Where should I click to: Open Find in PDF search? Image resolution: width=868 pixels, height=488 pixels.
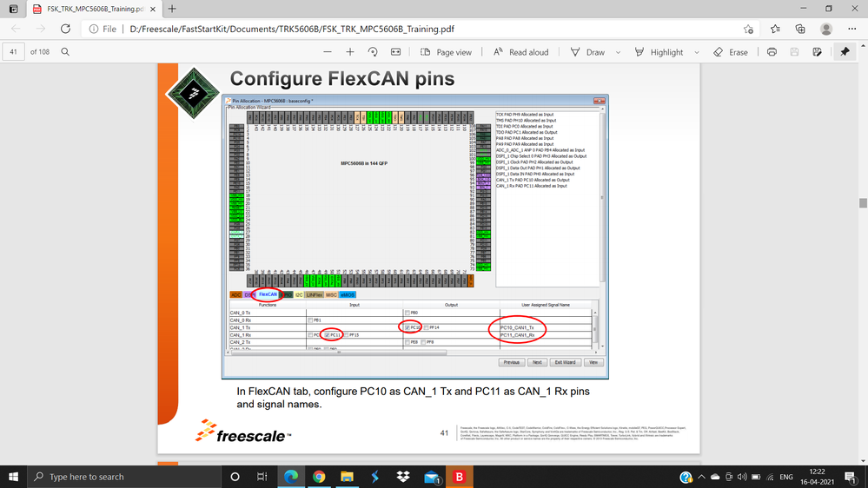click(65, 51)
